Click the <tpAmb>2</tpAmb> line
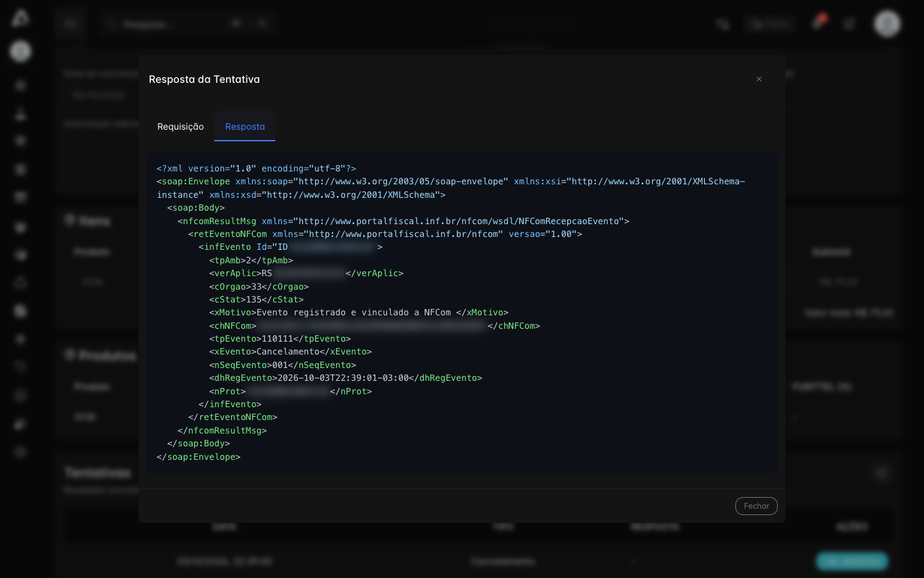This screenshot has width=924, height=578. [x=251, y=260]
